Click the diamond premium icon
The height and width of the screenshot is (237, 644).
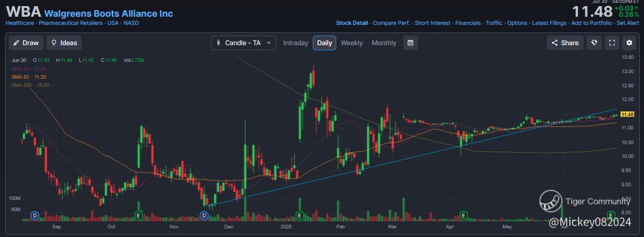click(594, 43)
